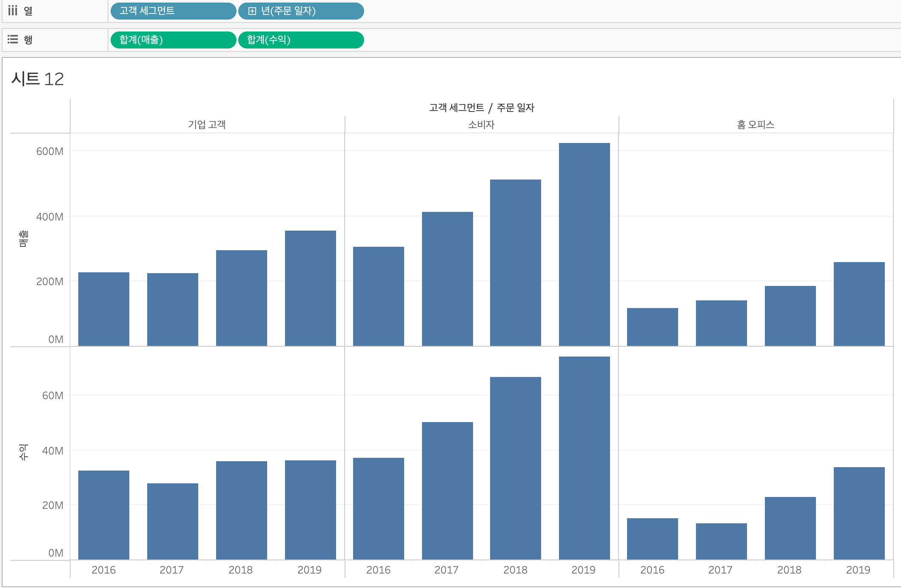This screenshot has height=588, width=901.
Task: Click the 기업 고객 column header
Action: pos(207,125)
